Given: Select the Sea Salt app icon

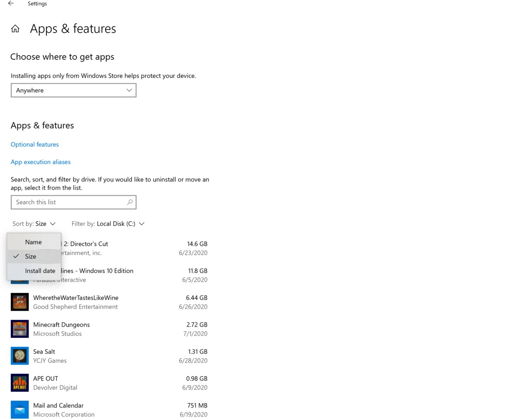Looking at the screenshot, I should [19, 356].
